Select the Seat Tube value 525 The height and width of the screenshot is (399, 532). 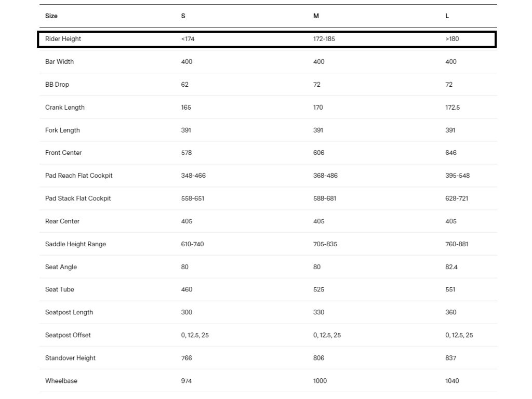pyautogui.click(x=319, y=289)
